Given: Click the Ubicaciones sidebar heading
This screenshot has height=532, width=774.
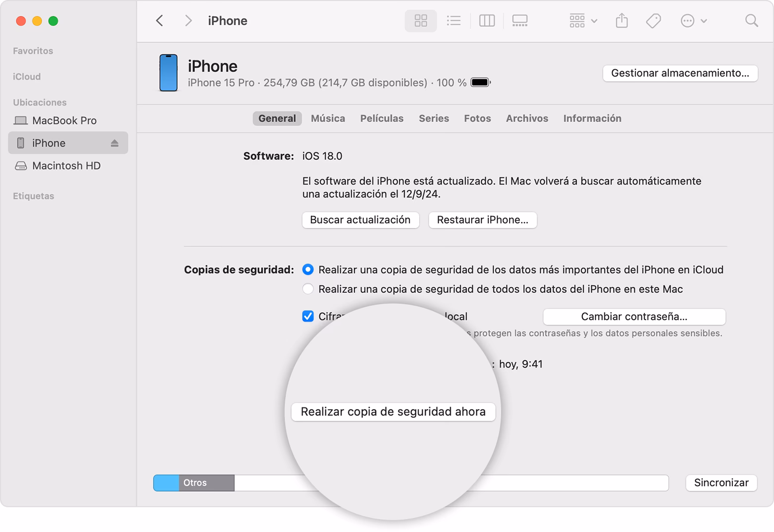Looking at the screenshot, I should [x=40, y=103].
